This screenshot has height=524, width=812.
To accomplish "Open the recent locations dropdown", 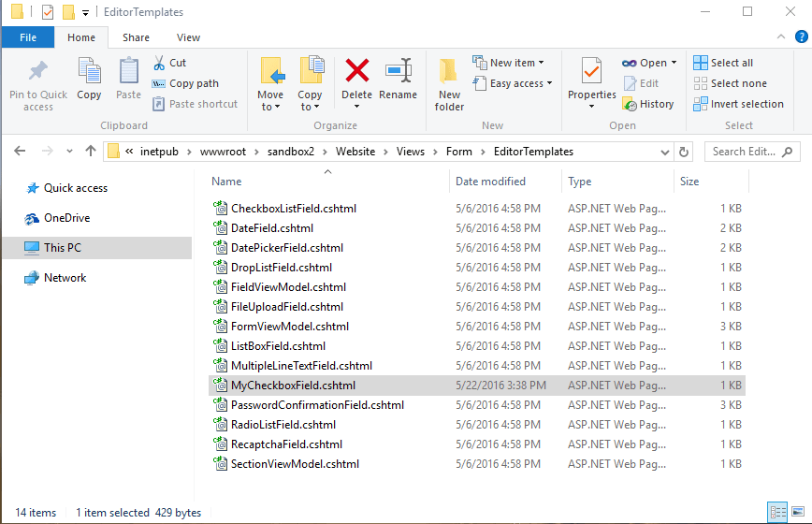I will (x=69, y=152).
